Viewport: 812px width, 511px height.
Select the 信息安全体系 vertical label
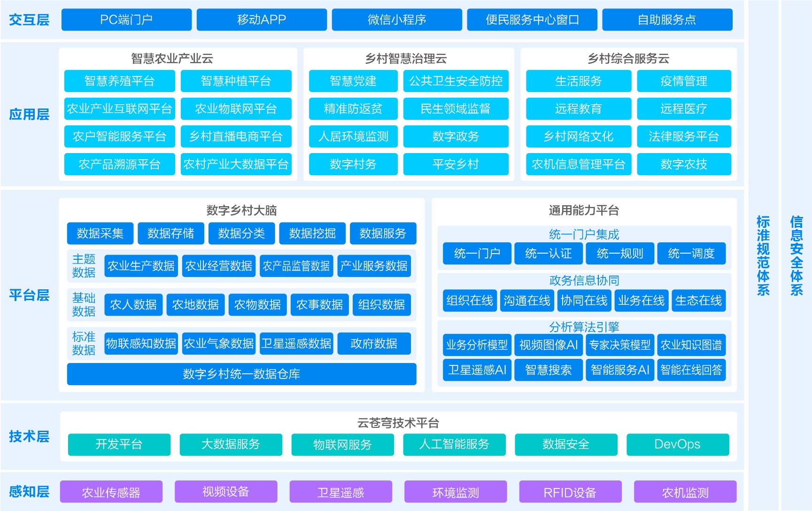point(796,255)
